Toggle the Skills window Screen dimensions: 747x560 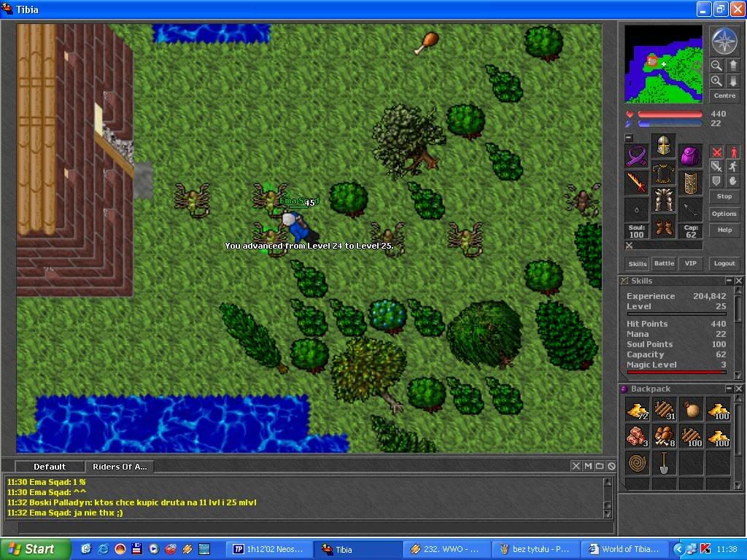click(x=638, y=263)
